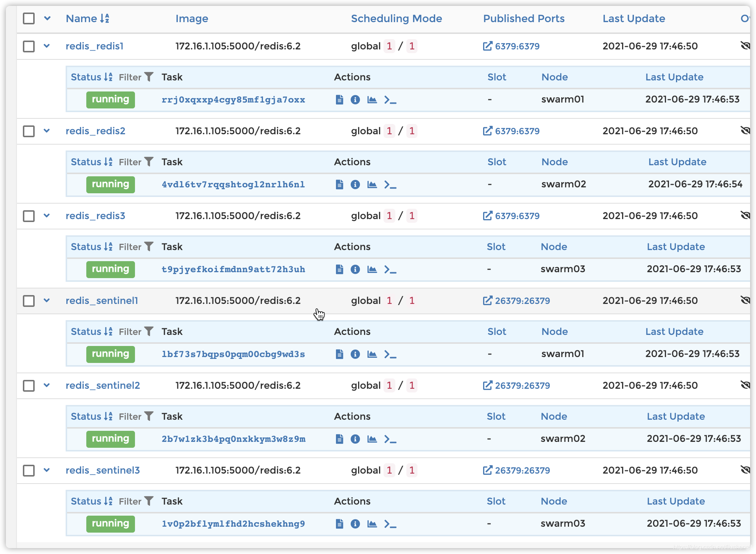Open task link t9pjyefkoifmdnn9att72h3uh

tap(233, 269)
